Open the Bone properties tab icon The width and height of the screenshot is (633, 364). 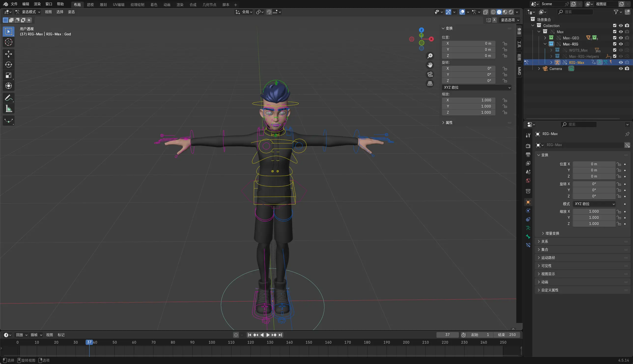coord(528,236)
